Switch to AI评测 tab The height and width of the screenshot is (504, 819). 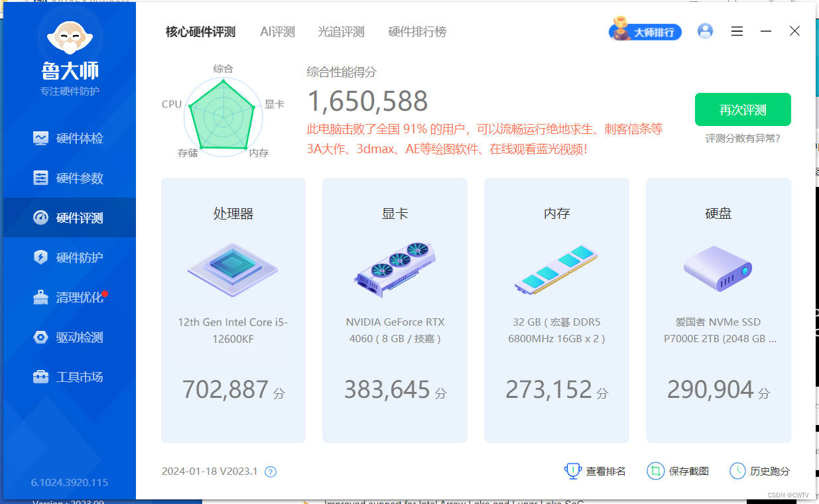(x=277, y=32)
